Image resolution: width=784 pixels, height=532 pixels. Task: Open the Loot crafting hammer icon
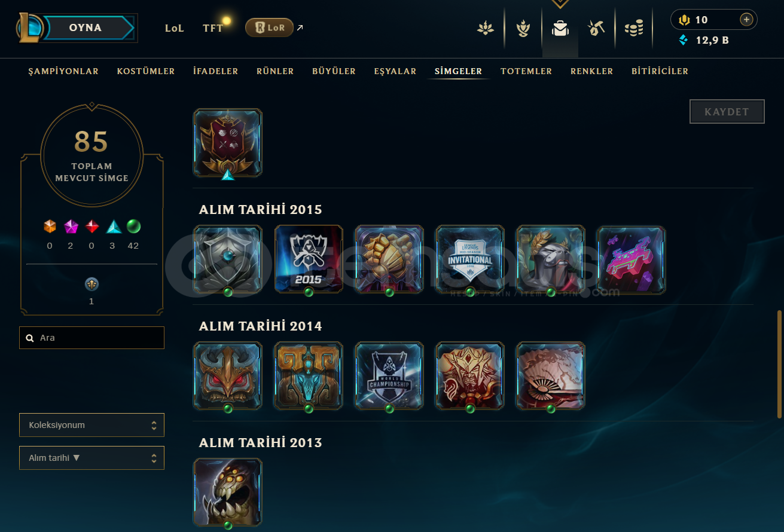pyautogui.click(x=597, y=28)
